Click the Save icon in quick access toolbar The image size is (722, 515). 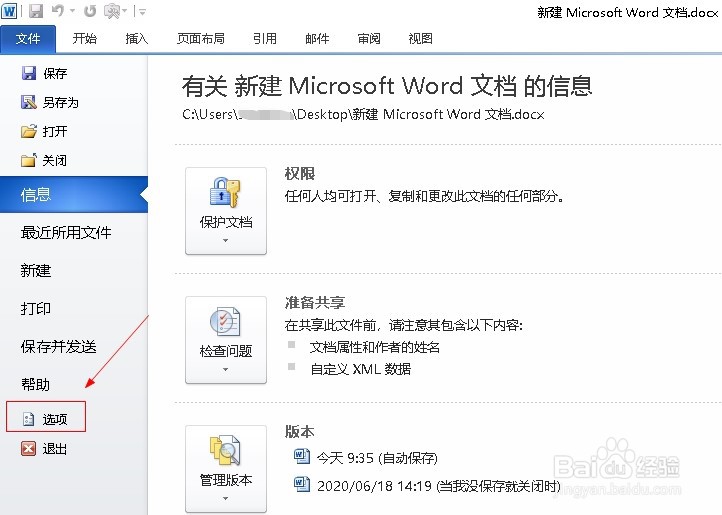35,11
